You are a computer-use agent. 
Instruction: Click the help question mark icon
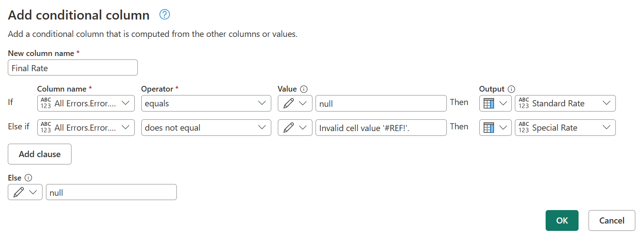(165, 15)
